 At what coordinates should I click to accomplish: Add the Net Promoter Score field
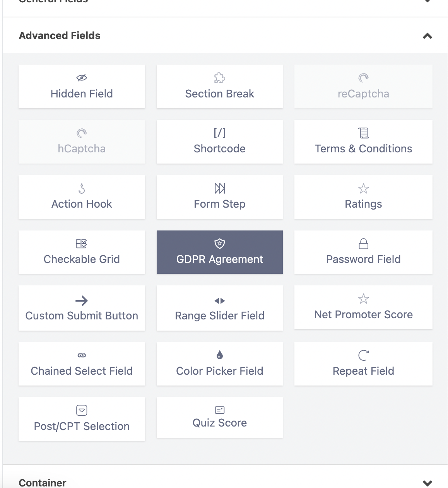[363, 307]
